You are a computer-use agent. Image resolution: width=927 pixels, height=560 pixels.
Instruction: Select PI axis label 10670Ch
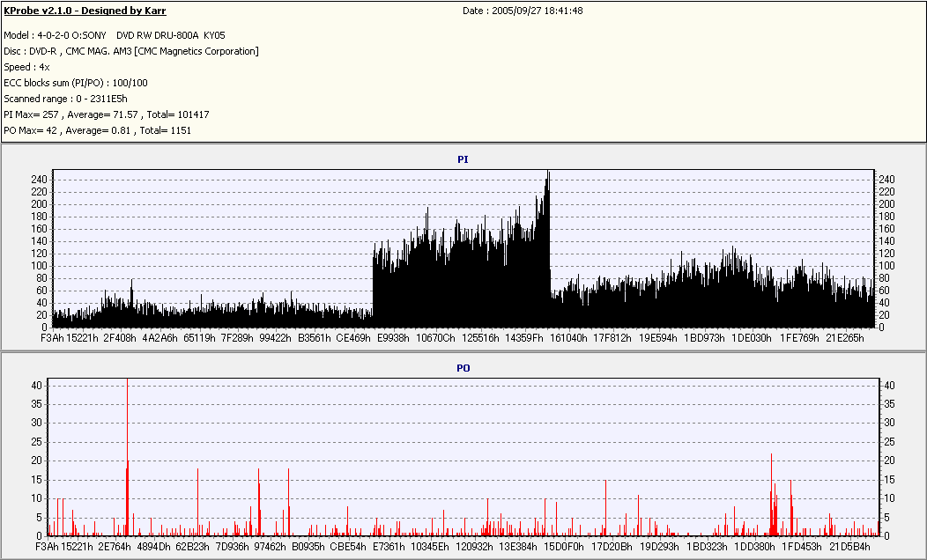[435, 338]
